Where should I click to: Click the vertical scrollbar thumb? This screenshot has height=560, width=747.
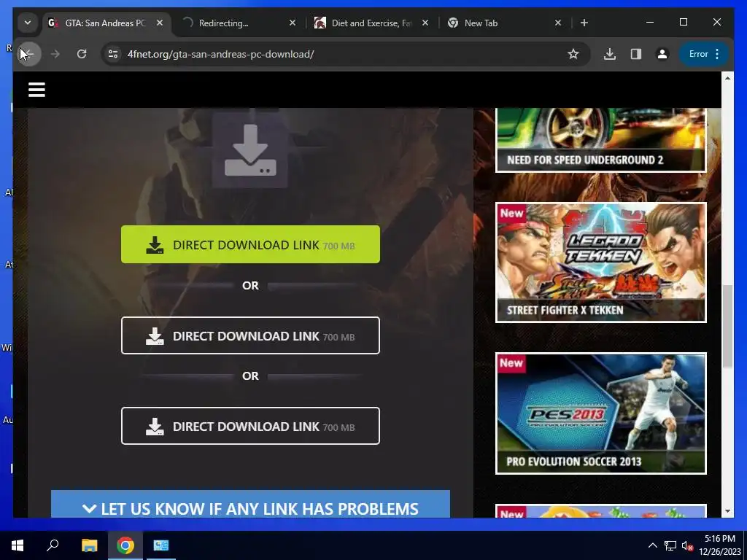pos(727,327)
